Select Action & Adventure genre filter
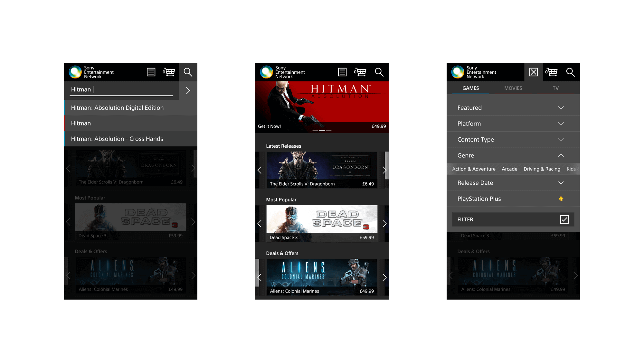 472,169
